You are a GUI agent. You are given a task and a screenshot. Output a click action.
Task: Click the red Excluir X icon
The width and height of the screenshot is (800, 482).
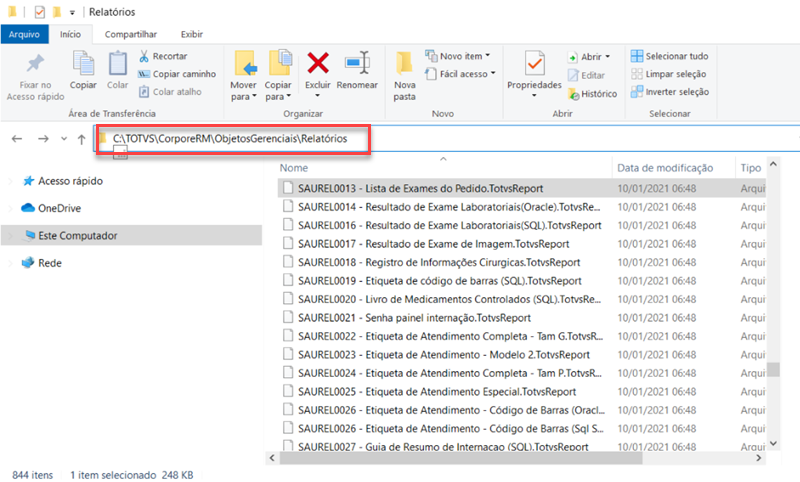[x=318, y=63]
